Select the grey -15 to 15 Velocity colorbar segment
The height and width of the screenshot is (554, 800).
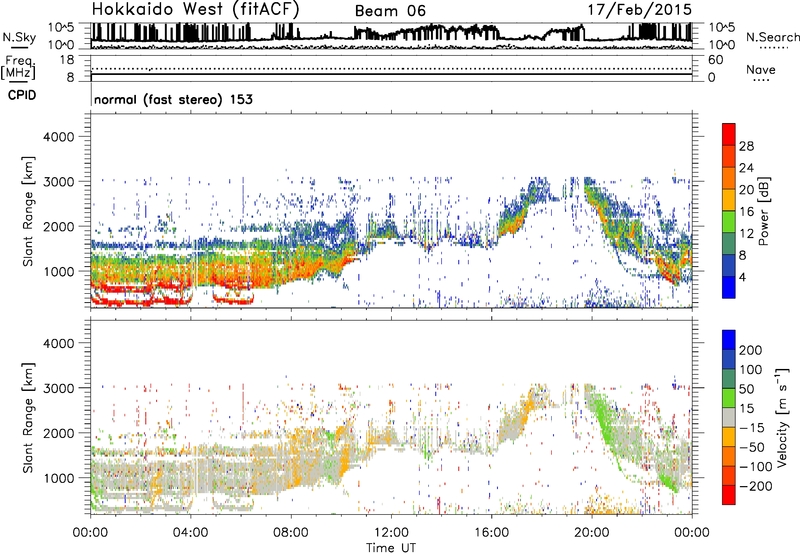click(x=729, y=417)
